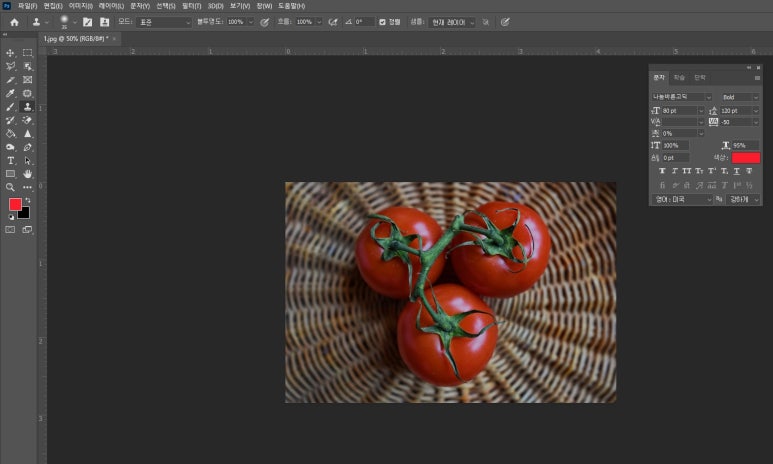This screenshot has width=773, height=464.
Task: Select the Hand tool
Action: click(x=28, y=174)
